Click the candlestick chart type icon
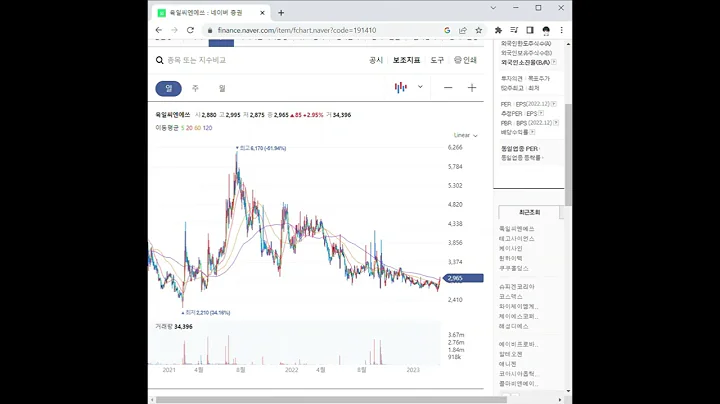The width and height of the screenshot is (720, 404). pos(400,87)
